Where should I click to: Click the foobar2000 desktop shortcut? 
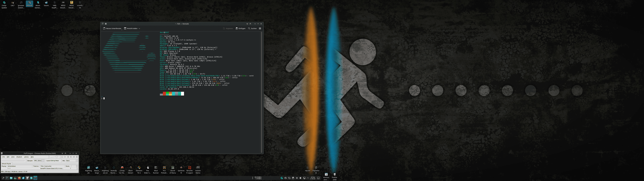pos(334,176)
